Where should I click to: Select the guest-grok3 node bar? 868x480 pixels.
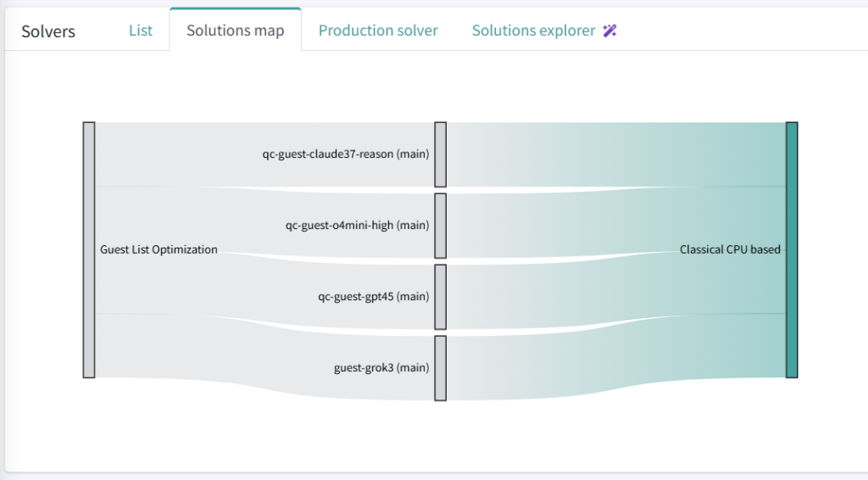[x=440, y=368]
